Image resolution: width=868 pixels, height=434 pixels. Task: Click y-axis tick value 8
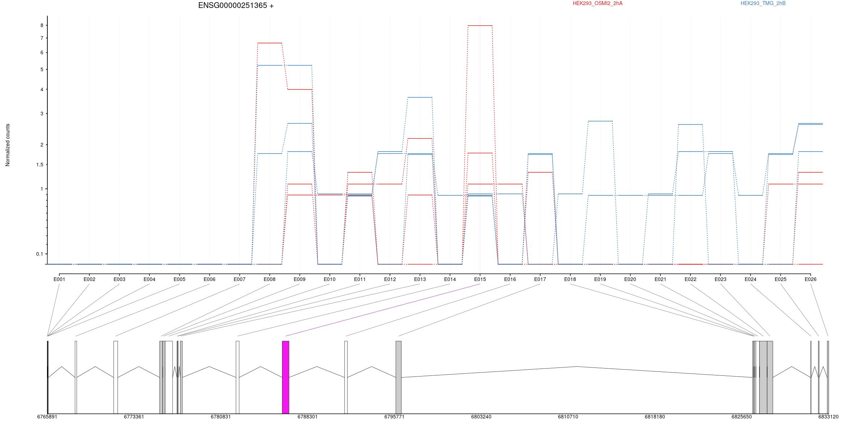pos(42,25)
